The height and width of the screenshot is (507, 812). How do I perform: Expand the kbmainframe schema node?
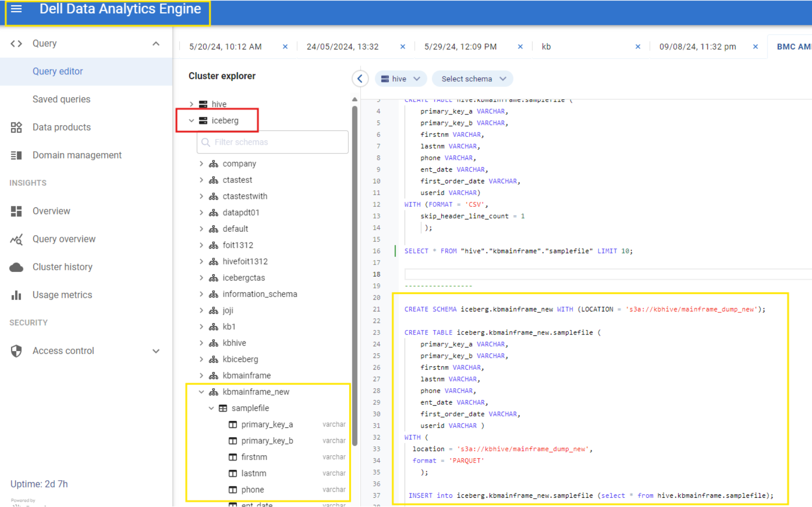201,375
